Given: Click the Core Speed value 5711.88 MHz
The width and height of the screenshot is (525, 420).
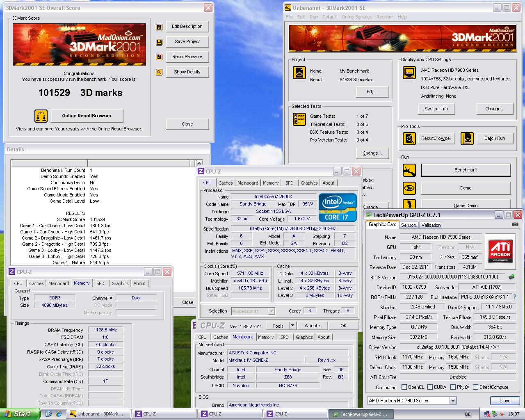Looking at the screenshot, I should pos(250,274).
